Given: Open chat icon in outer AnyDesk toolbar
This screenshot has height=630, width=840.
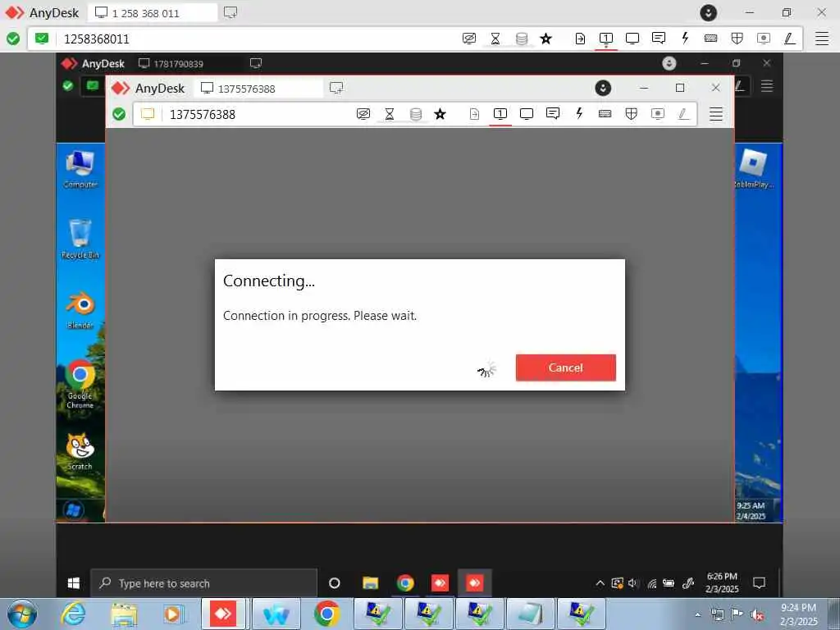Looking at the screenshot, I should point(659,39).
